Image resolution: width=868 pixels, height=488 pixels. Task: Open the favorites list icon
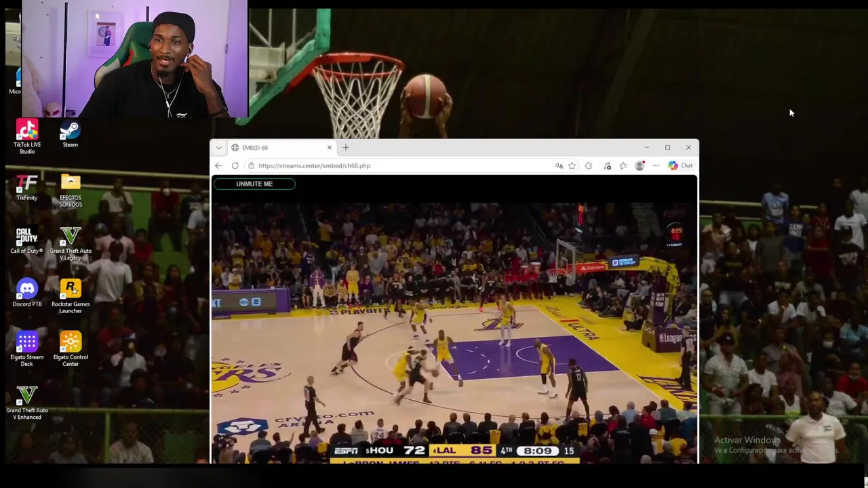[x=623, y=165]
